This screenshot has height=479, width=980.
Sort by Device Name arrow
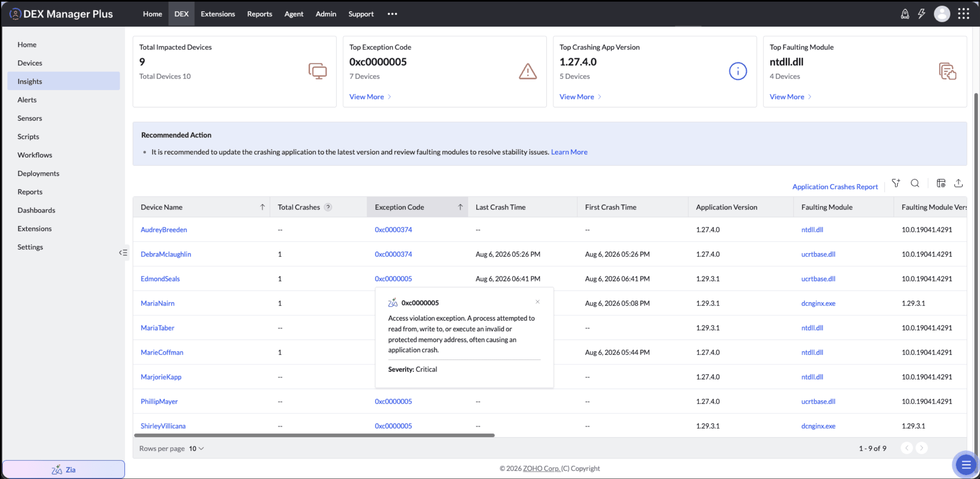tap(262, 207)
